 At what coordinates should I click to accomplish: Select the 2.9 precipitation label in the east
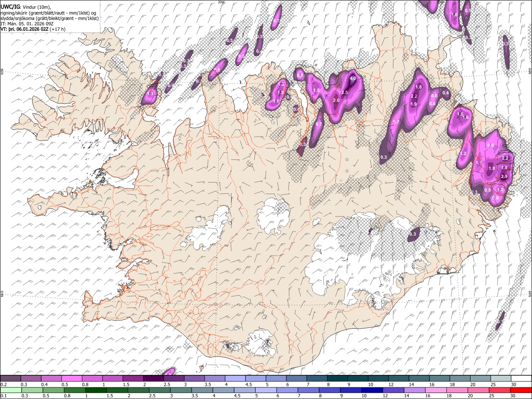tap(504, 176)
